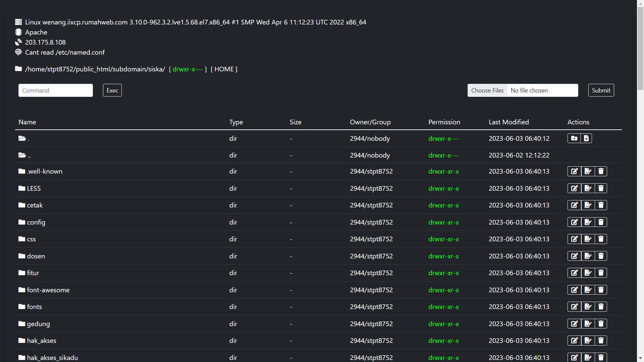This screenshot has width=644, height=362.
Task: Click the file-signature icon for .well-known
Action: coord(588,171)
